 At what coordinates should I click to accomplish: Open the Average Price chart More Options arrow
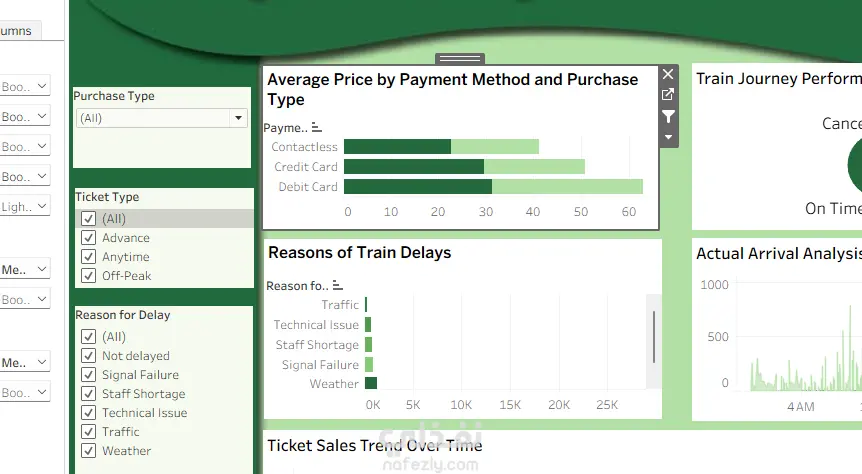pos(668,136)
